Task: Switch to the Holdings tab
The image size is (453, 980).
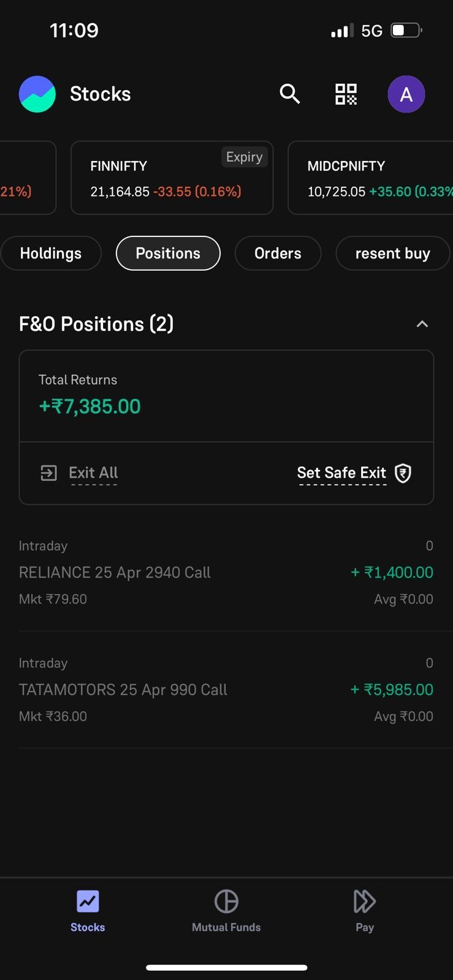Action: point(51,254)
